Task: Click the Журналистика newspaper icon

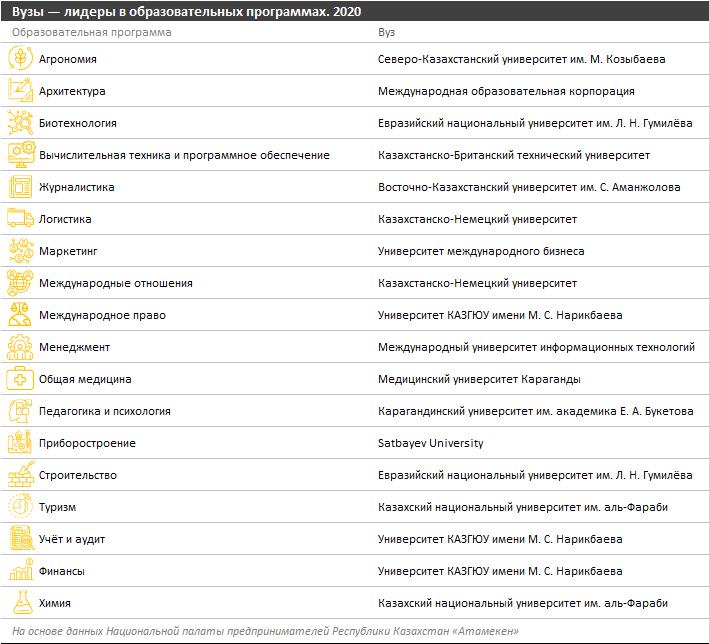Action: [x=20, y=187]
